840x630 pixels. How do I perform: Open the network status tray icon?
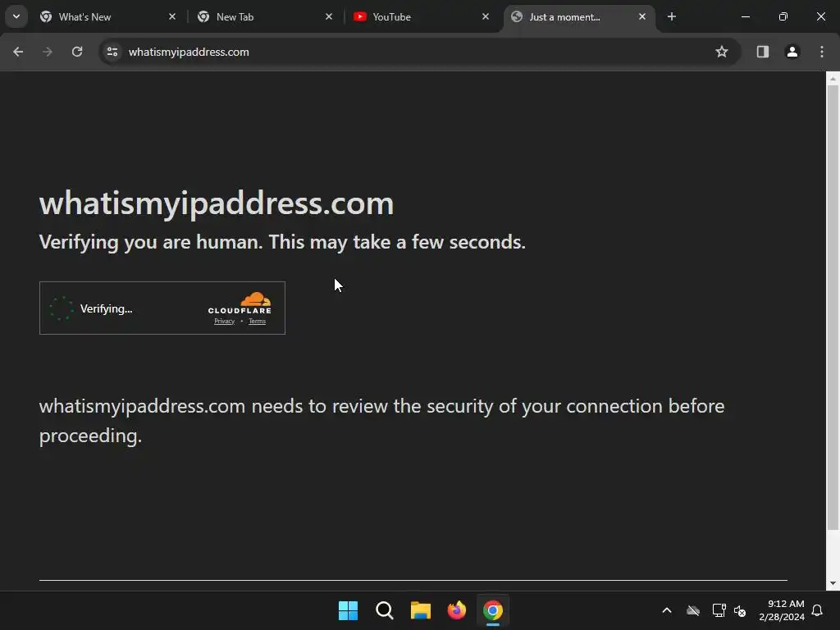point(719,610)
